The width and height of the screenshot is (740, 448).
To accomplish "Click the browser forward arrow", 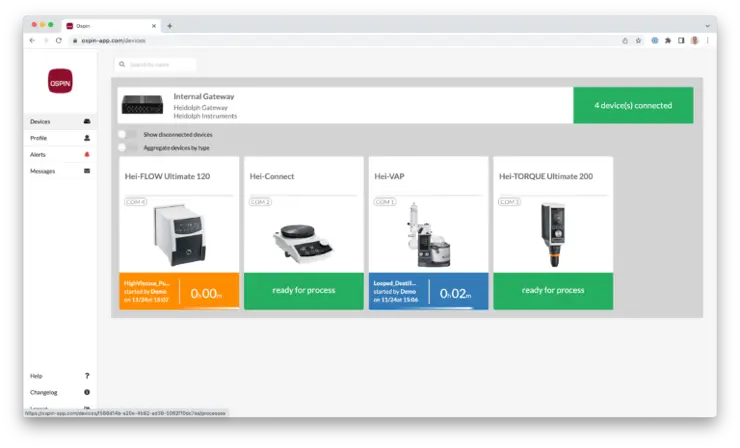I will click(46, 41).
